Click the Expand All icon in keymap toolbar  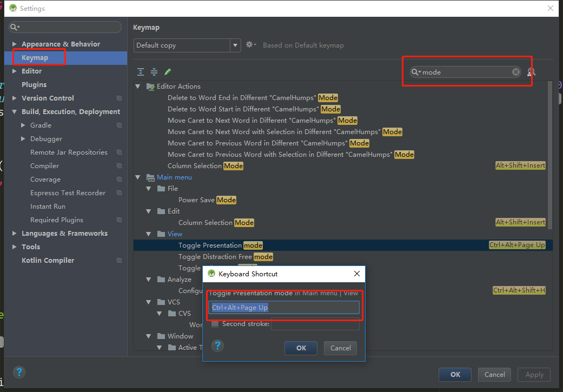141,72
